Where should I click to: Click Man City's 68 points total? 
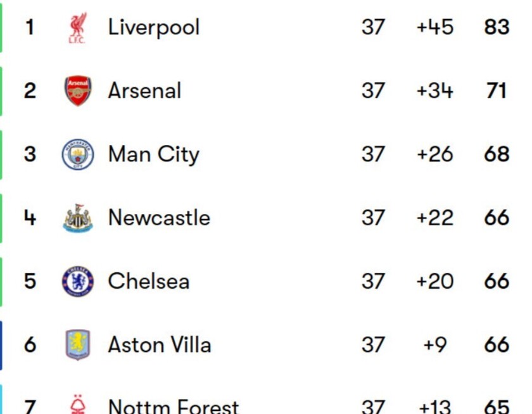point(497,154)
